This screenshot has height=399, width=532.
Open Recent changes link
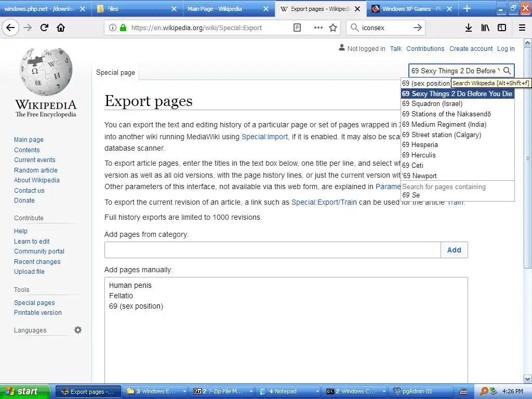coord(37,262)
